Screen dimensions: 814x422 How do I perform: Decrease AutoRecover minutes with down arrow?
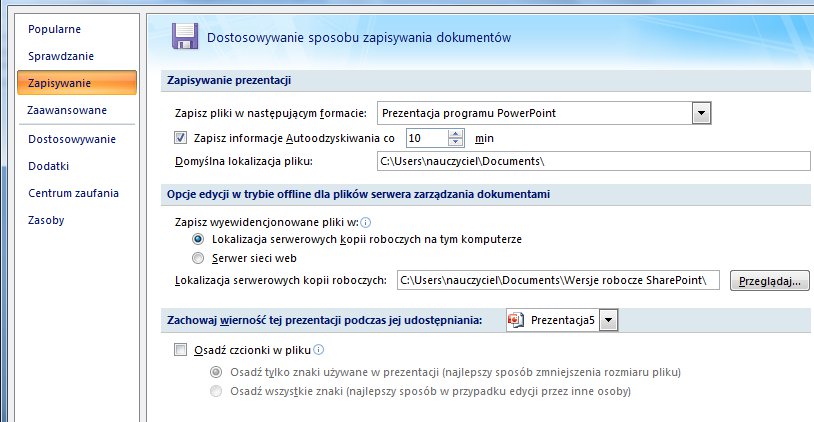[x=456, y=143]
